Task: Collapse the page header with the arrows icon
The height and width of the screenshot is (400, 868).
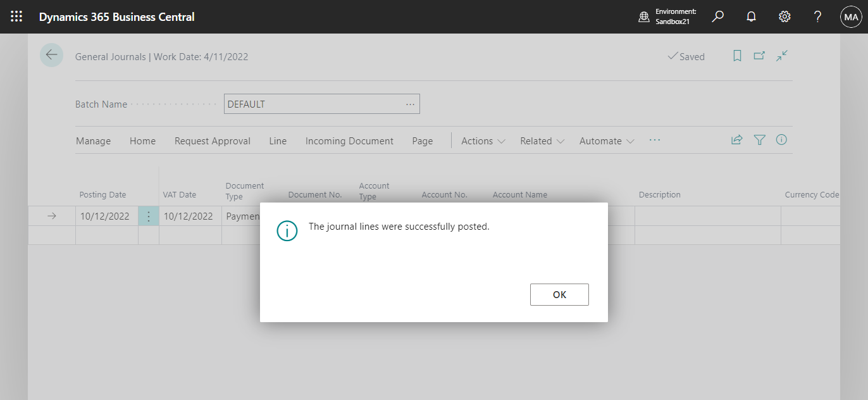Action: 781,56
